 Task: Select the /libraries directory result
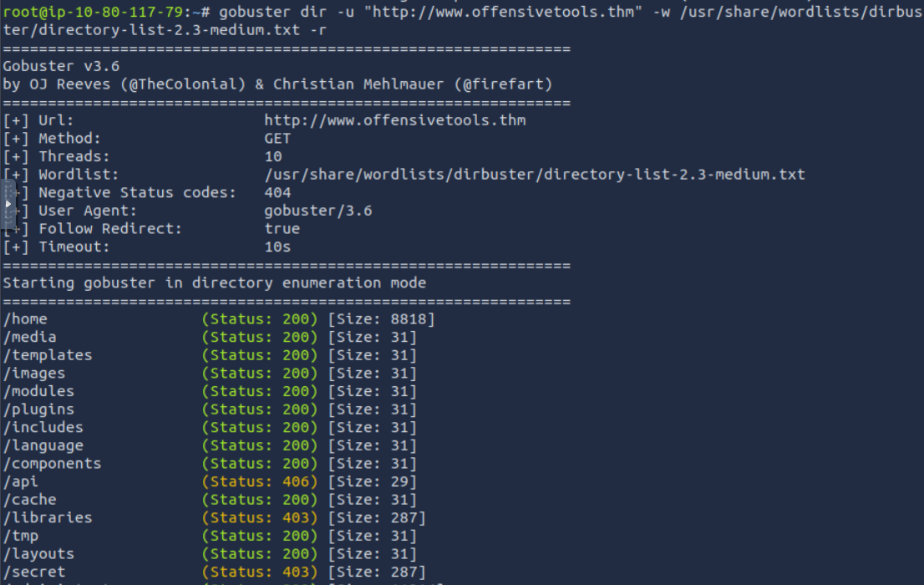48,518
